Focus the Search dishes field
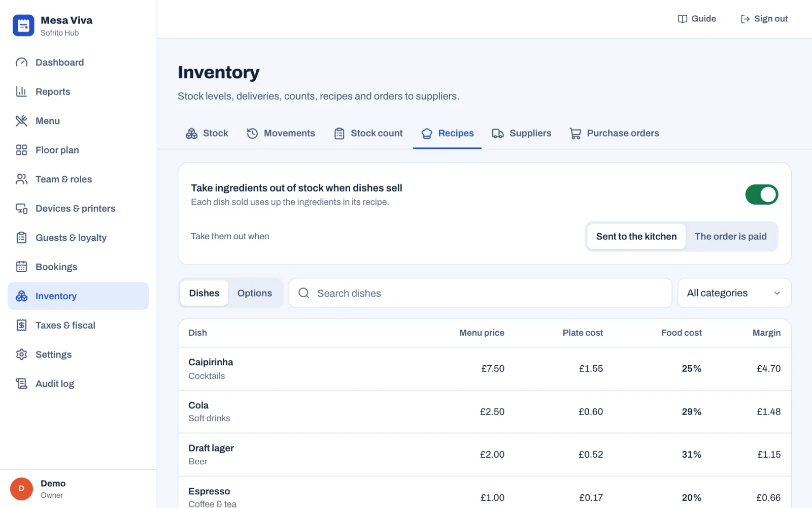 click(x=480, y=293)
